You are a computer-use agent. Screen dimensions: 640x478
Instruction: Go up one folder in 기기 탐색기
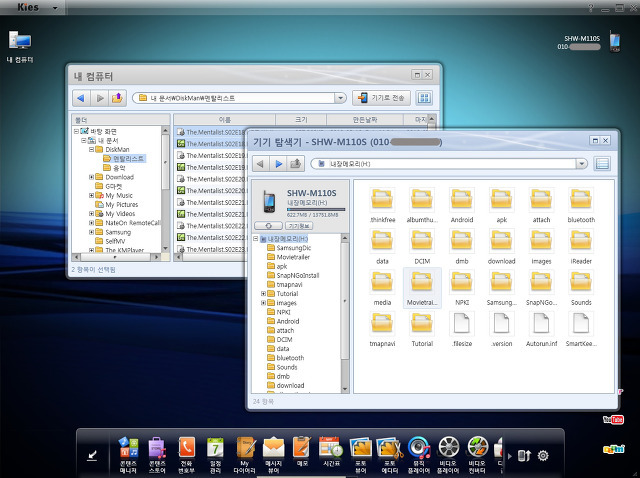point(296,164)
